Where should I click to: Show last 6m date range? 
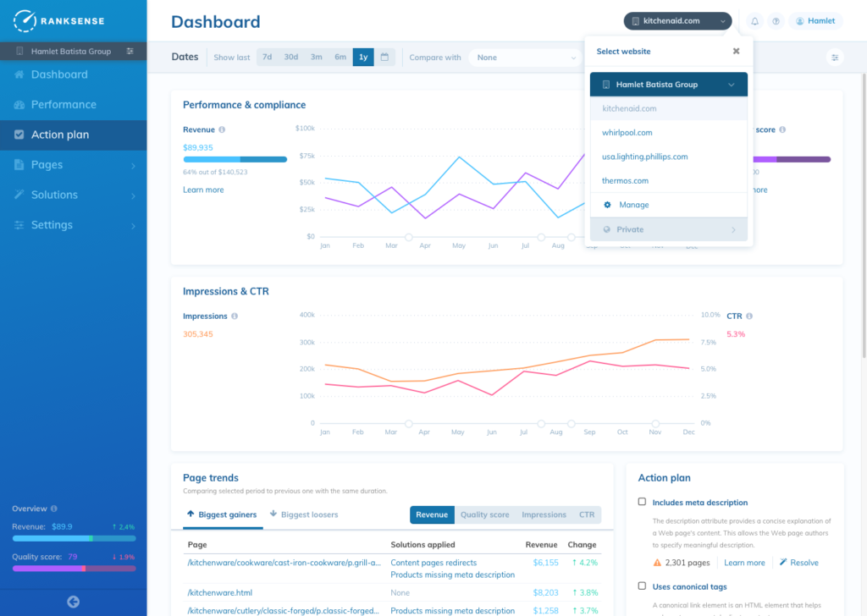[340, 57]
